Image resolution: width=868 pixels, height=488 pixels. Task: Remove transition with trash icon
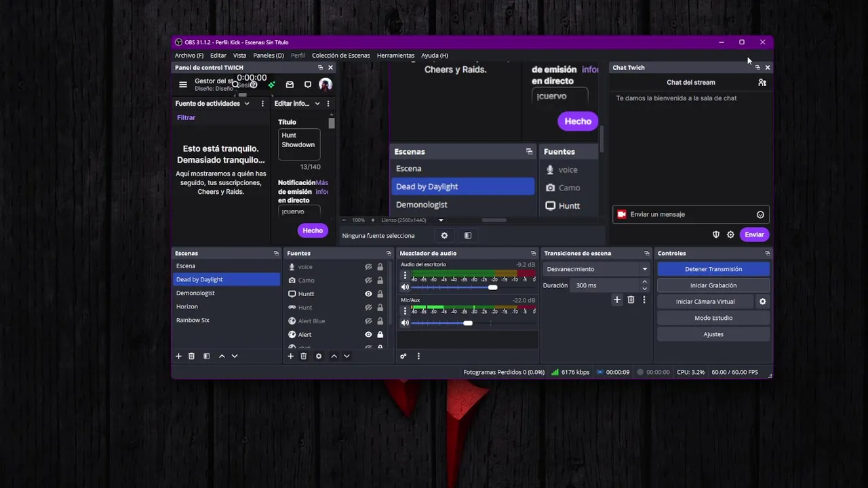tap(631, 300)
